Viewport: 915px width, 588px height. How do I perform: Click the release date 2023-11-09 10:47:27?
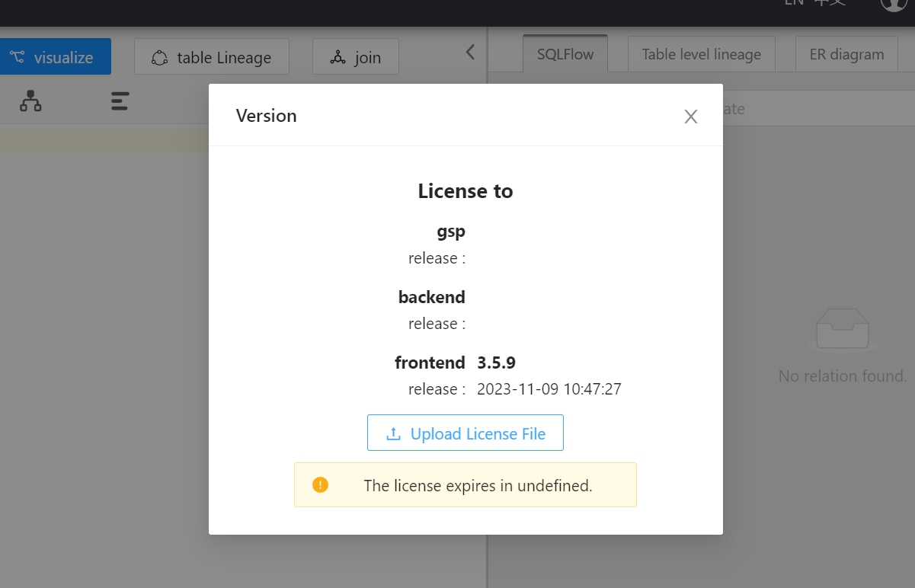(x=549, y=389)
